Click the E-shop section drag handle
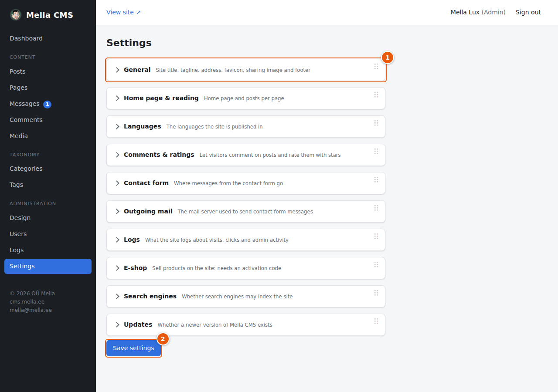This screenshot has width=558, height=392. [376, 264]
